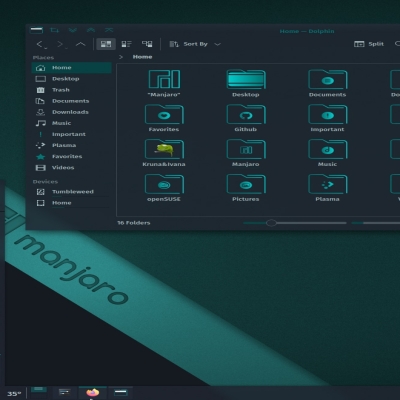
Task: Click the 35° weather widget
Action: point(14,394)
